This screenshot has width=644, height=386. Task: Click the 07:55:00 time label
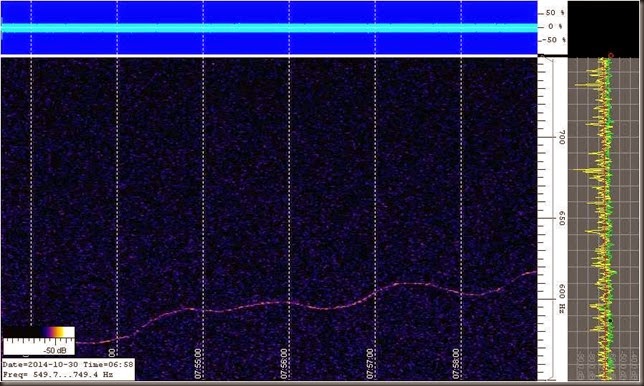[x=198, y=364]
